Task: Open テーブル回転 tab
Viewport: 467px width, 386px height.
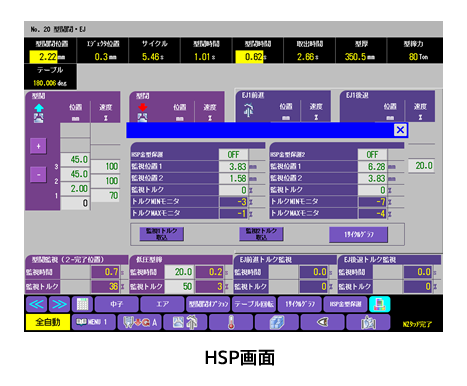Action: coord(254,304)
